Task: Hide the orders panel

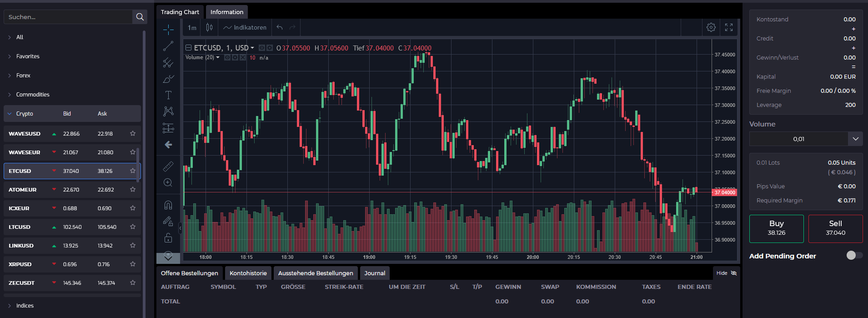Action: pos(726,273)
